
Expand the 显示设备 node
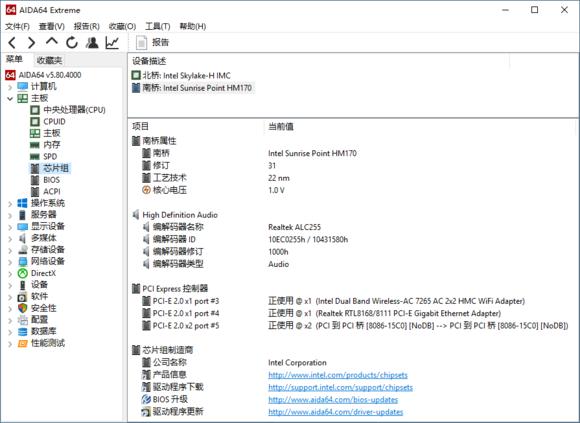[x=10, y=227]
